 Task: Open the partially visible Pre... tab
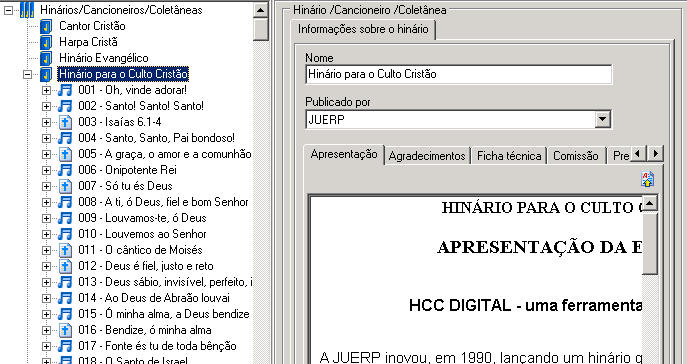click(620, 156)
